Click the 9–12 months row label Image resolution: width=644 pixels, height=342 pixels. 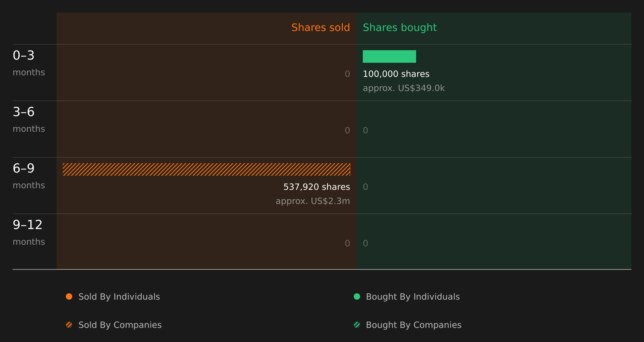(29, 233)
